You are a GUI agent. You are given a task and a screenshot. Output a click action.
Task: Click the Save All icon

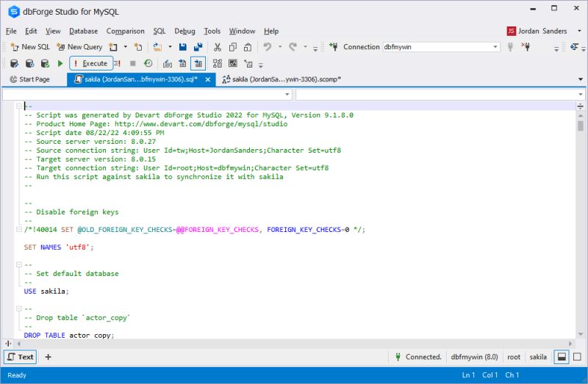pos(198,47)
